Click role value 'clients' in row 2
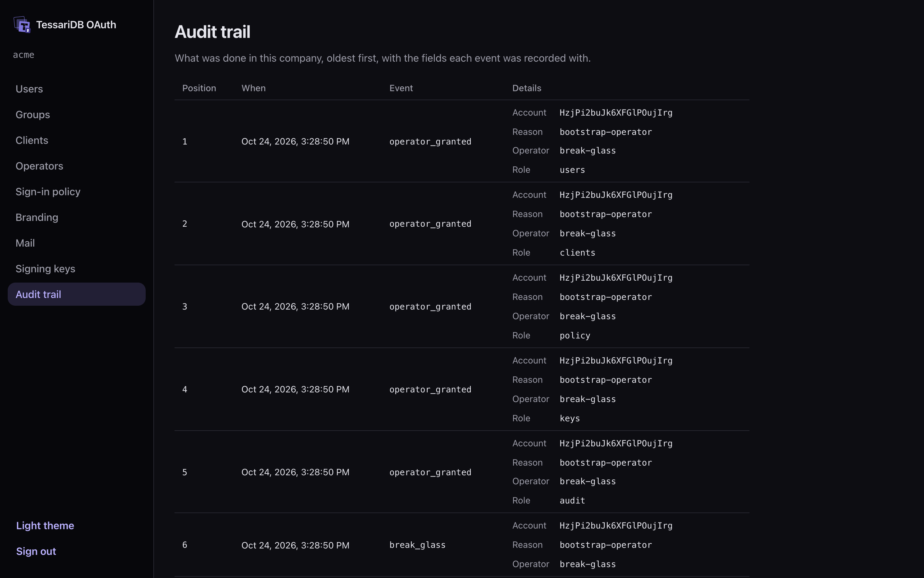The image size is (924, 578). 577,253
